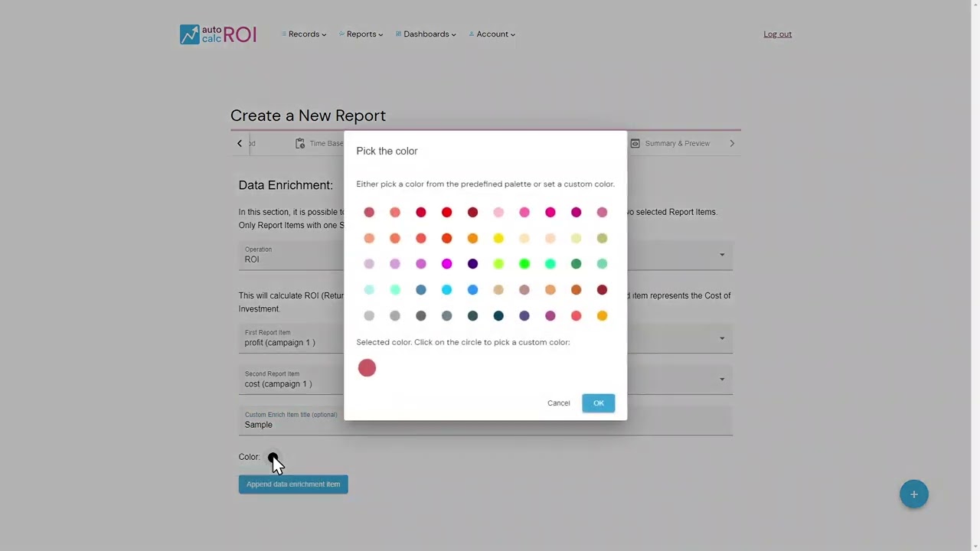980x551 pixels.
Task: Cancel the color picker dialog
Action: tap(559, 403)
